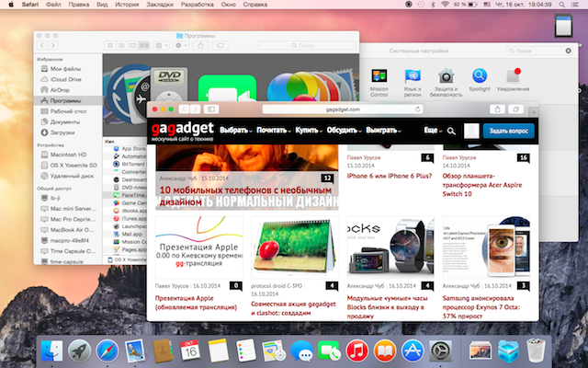This screenshot has height=368, width=588.
Task: Open red iTunes music note icon in Dock
Action: [x=357, y=351]
